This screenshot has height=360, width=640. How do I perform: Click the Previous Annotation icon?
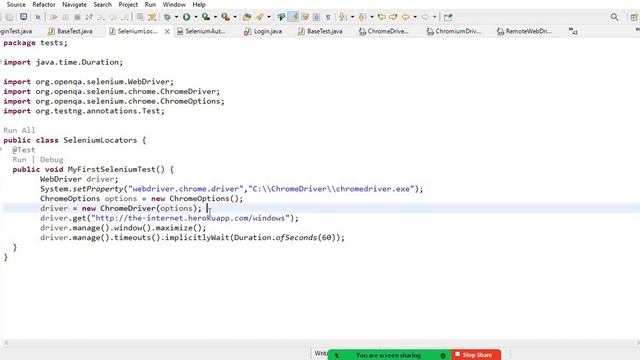point(362,17)
